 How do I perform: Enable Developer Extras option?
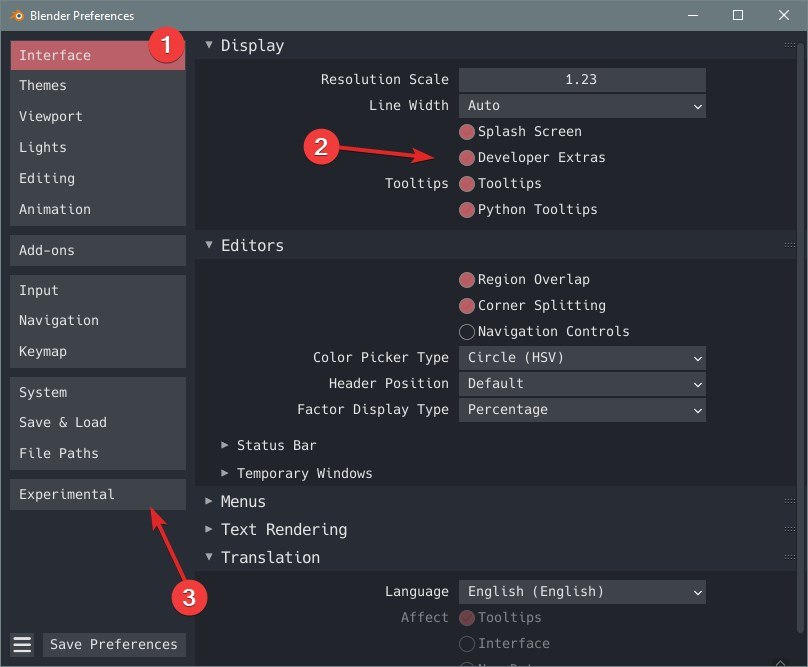coord(466,158)
